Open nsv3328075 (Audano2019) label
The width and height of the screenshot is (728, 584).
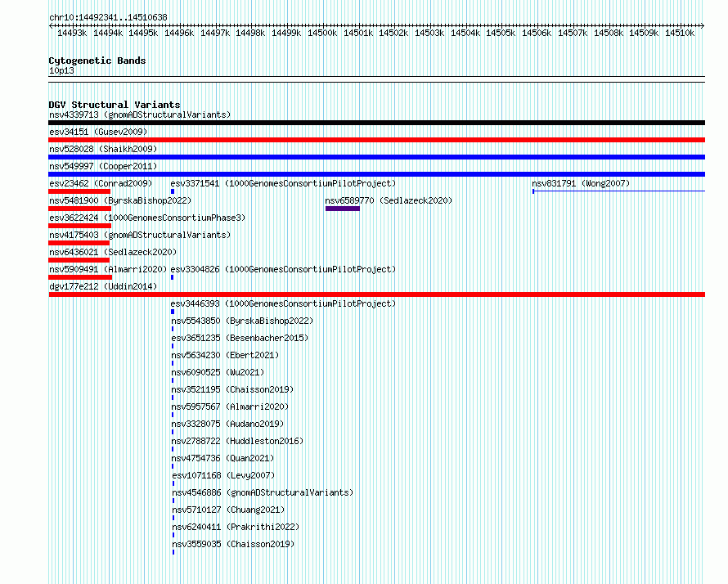tap(227, 424)
